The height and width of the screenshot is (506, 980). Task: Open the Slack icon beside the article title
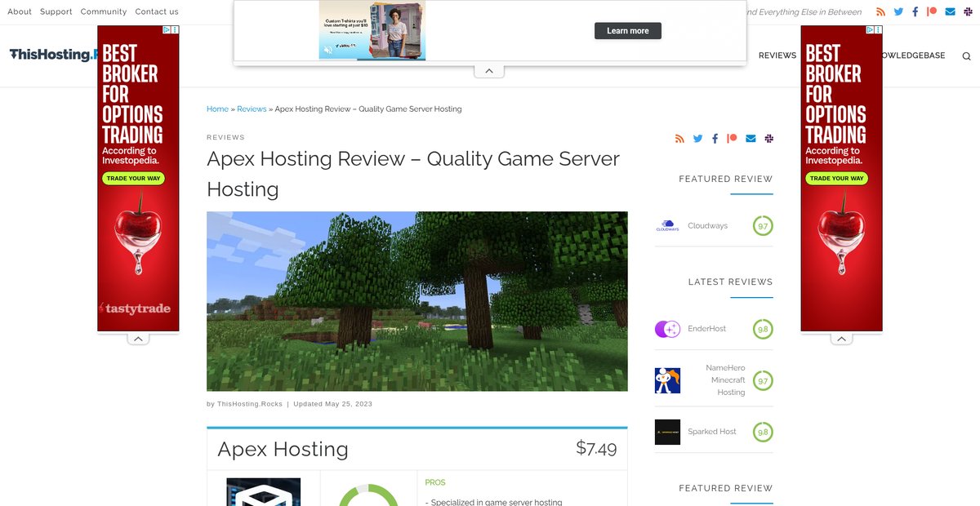[x=768, y=139]
